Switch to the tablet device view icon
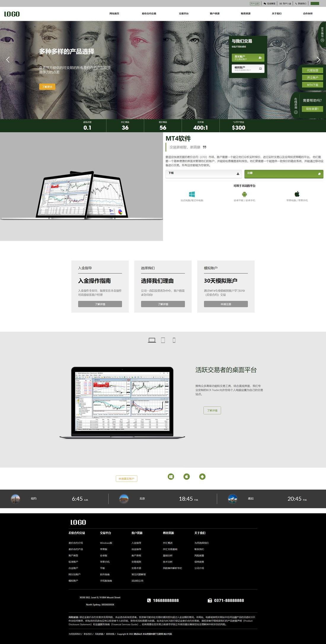Viewport: 326px width, 644px height. pyautogui.click(x=163, y=340)
